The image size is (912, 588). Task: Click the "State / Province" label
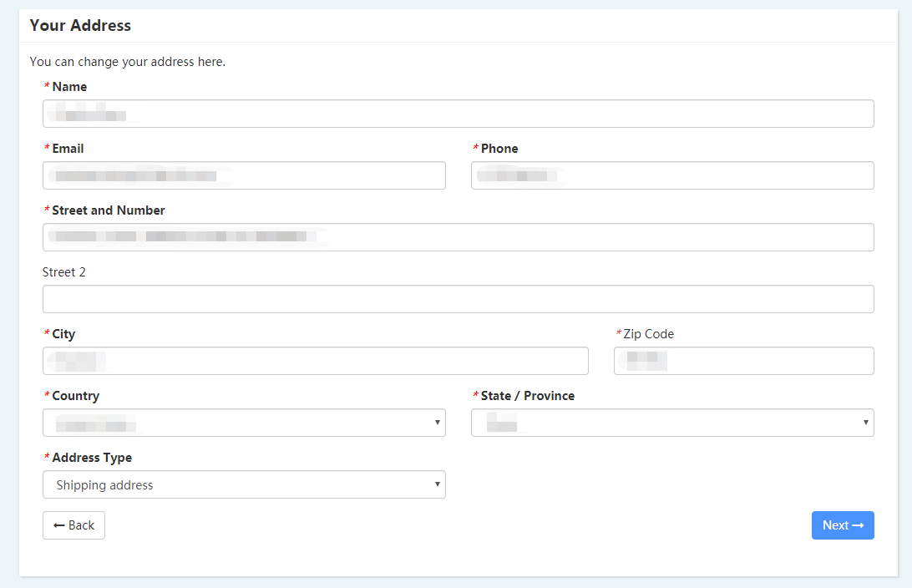[527, 396]
